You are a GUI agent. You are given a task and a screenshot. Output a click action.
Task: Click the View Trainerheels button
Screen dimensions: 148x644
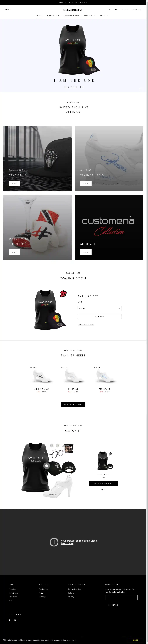[x=73, y=404]
